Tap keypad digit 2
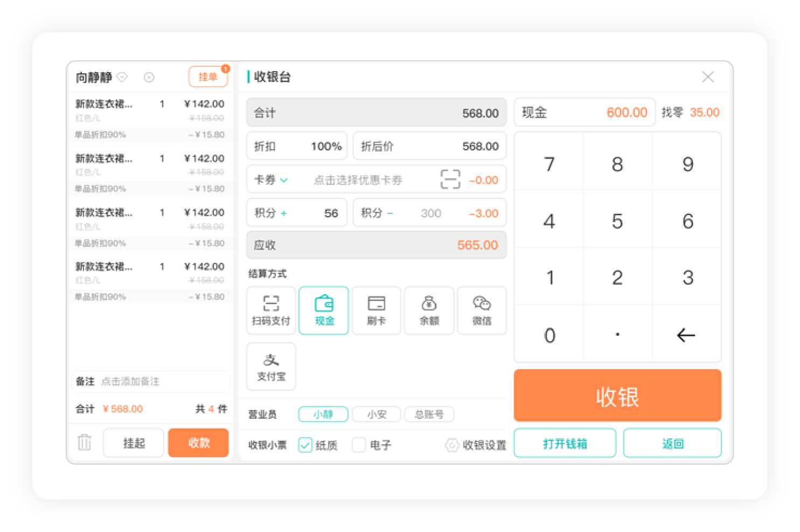800x532 pixels. coord(617,278)
